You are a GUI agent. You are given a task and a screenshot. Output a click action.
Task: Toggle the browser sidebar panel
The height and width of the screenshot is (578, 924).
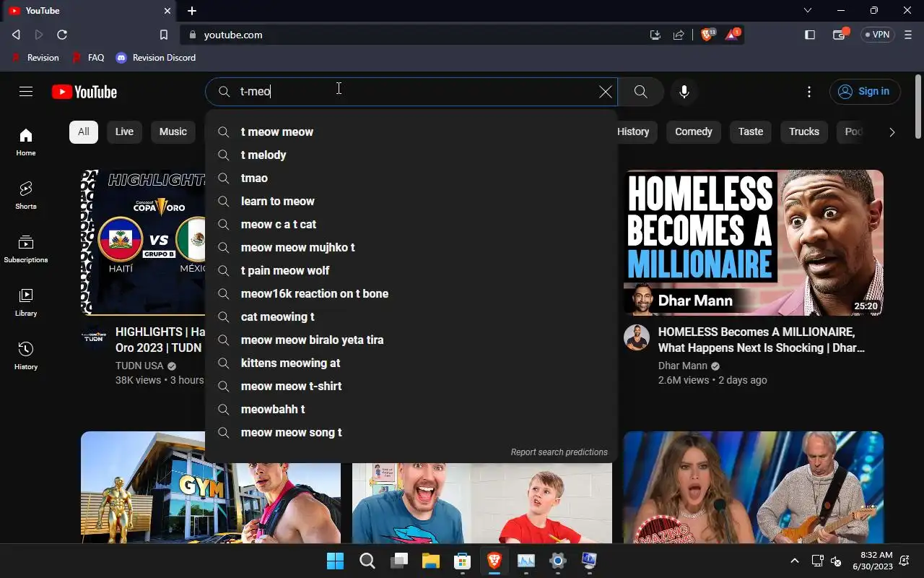tap(810, 35)
